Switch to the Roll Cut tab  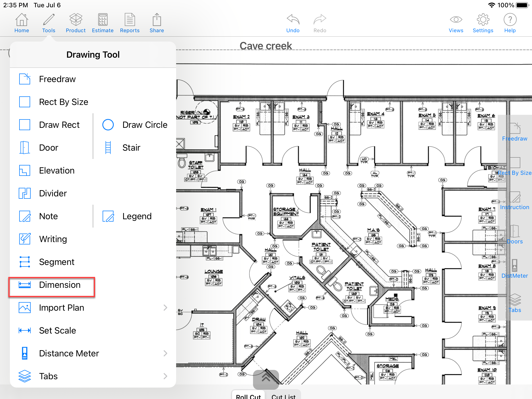point(248,396)
